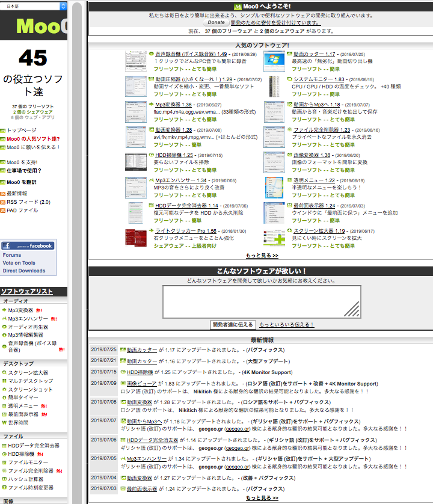This screenshot has width=433, height=504.
Task: Click the sidebar vertical scrollbar
Action: [x=77, y=252]
